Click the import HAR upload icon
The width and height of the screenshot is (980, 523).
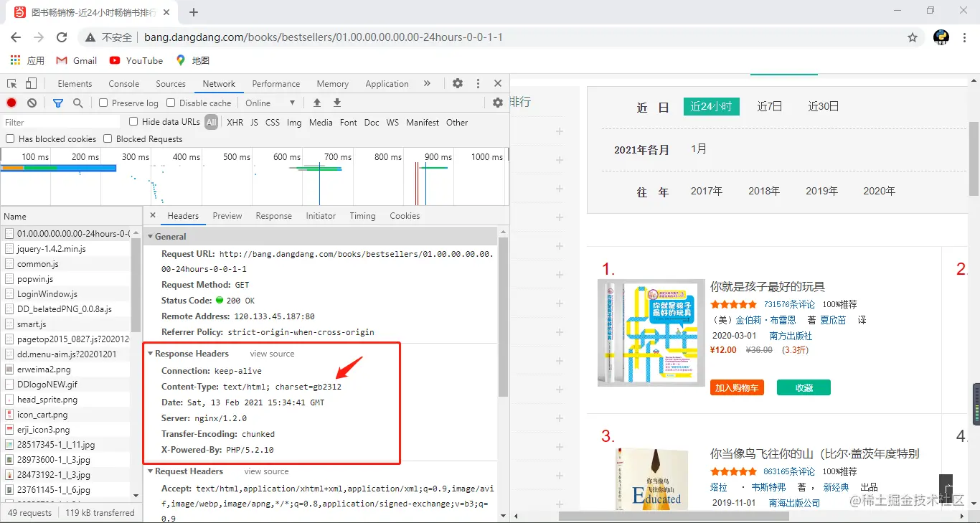coord(317,103)
